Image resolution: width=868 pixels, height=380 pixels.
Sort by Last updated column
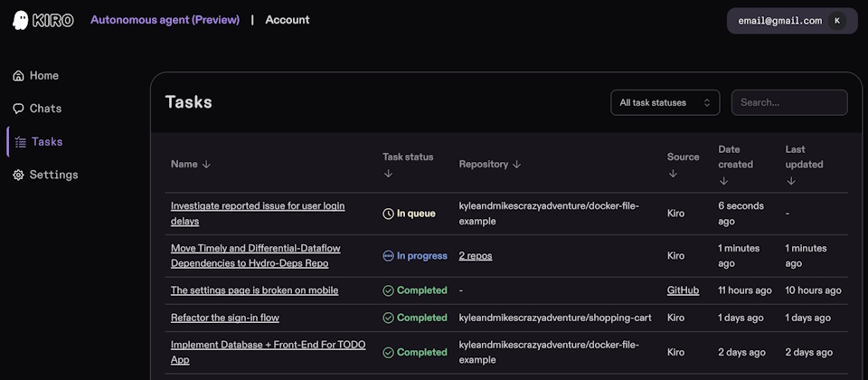coord(791,181)
